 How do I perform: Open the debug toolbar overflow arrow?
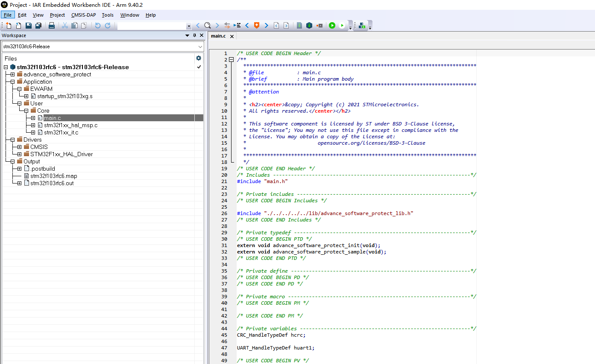tap(351, 28)
